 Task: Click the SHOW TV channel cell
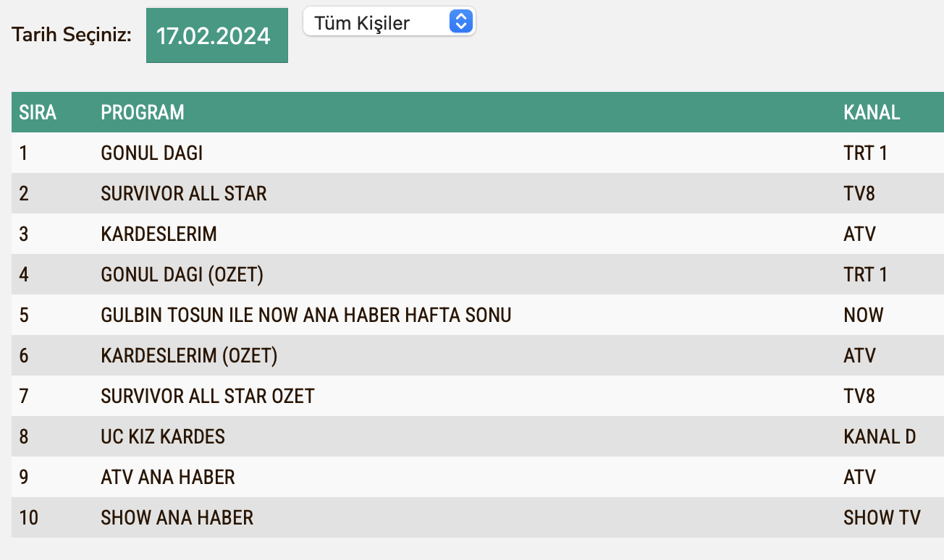[882, 518]
